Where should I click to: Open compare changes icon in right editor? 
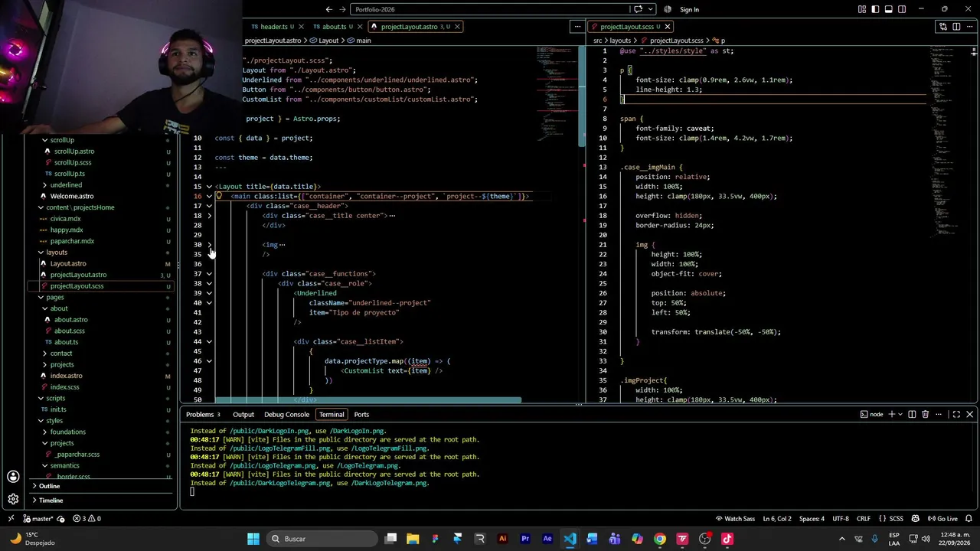click(x=942, y=26)
